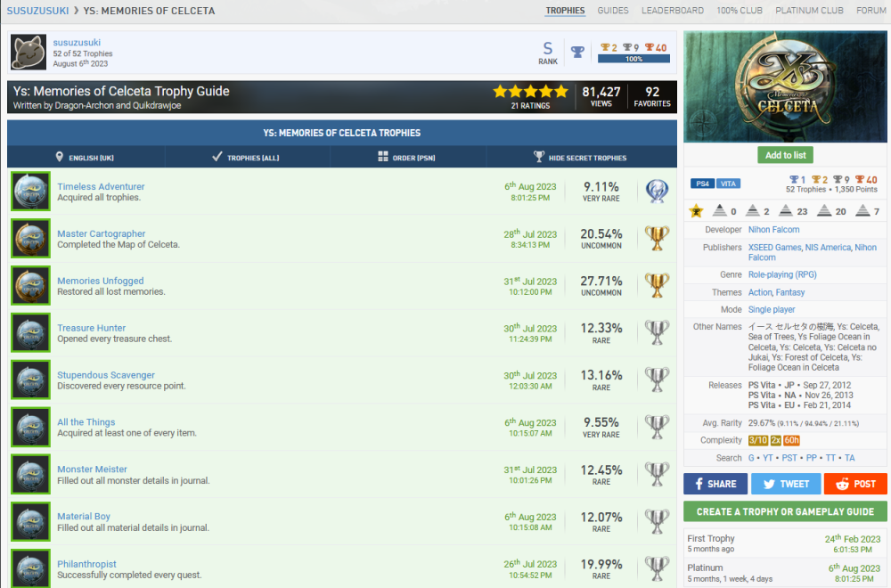Image resolution: width=891 pixels, height=588 pixels.
Task: Select the VITA platform tag
Action: point(728,184)
